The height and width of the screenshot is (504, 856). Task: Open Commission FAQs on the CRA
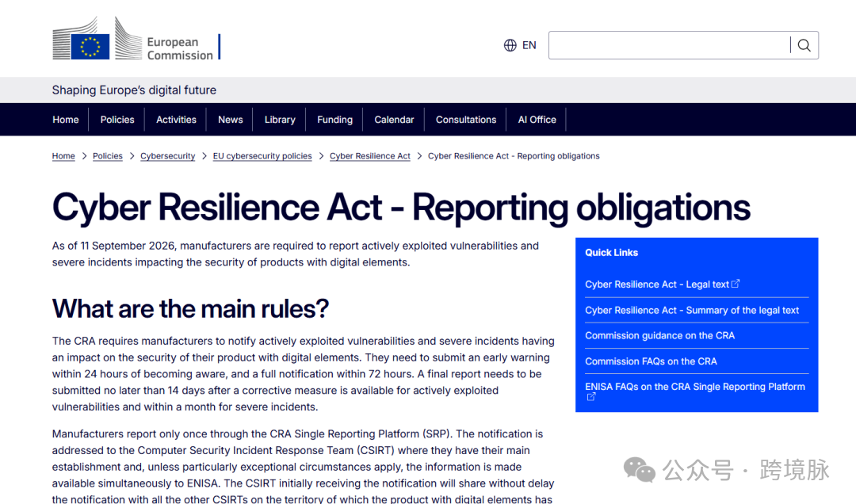[651, 361]
